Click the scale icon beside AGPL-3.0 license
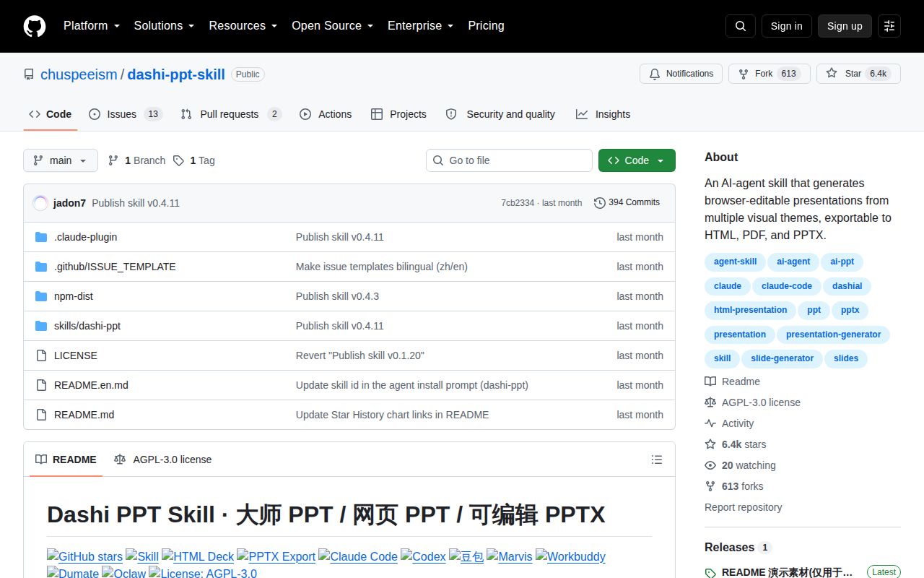 click(x=710, y=402)
